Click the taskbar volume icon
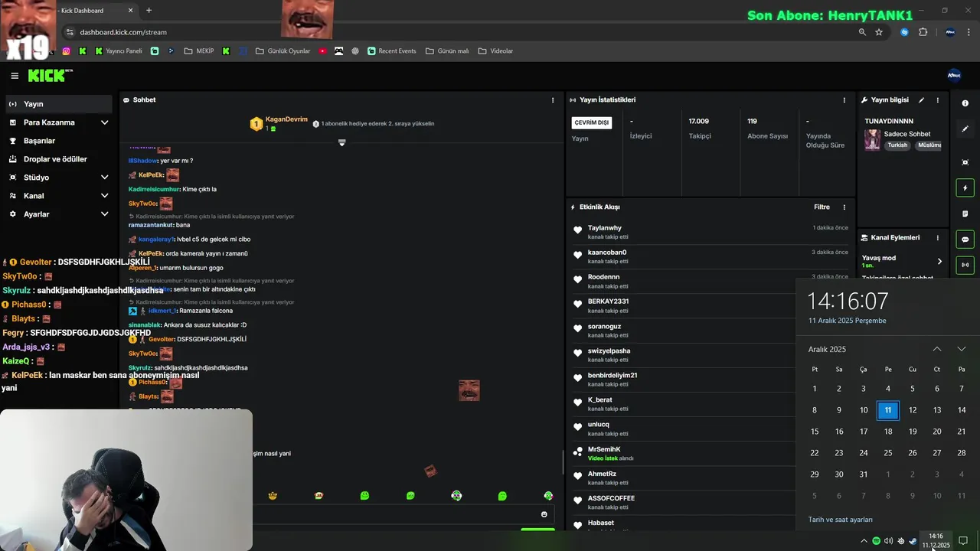This screenshot has height=551, width=980. (x=888, y=541)
